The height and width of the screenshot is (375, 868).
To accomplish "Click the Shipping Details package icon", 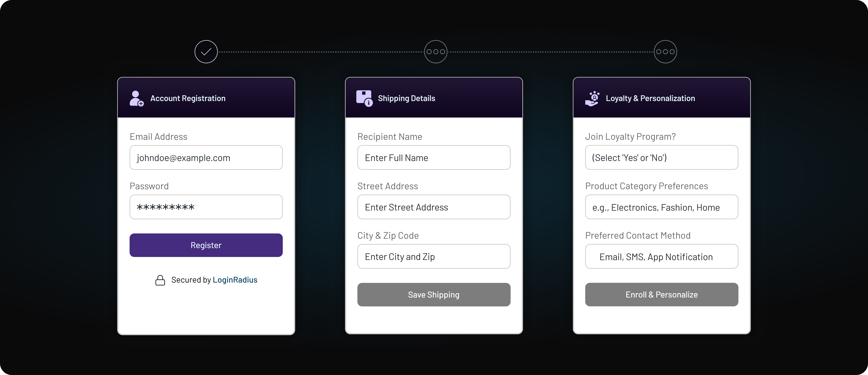I will coord(365,98).
